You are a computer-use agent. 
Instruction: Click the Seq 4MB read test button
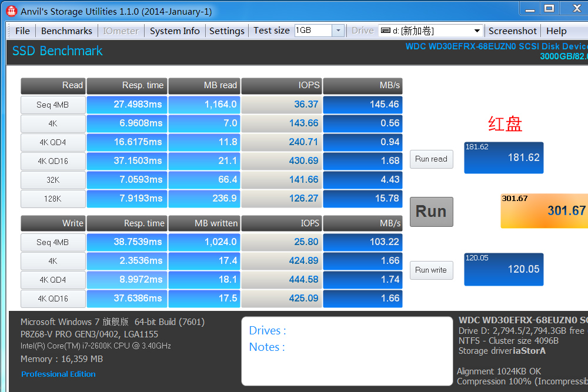point(52,105)
